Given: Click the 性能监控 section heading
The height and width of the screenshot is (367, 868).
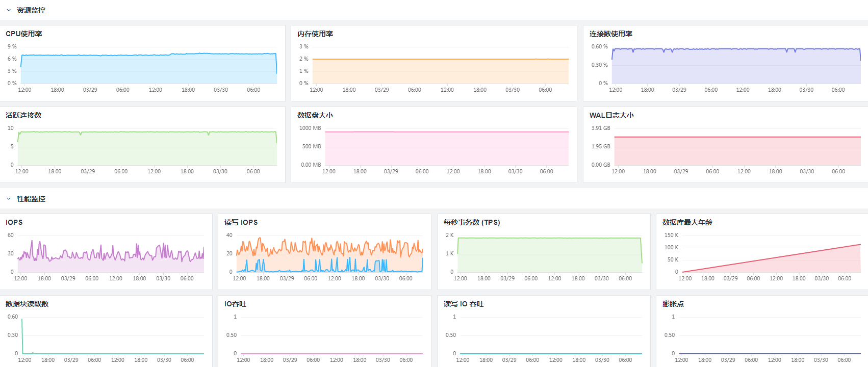Looking at the screenshot, I should coord(31,199).
